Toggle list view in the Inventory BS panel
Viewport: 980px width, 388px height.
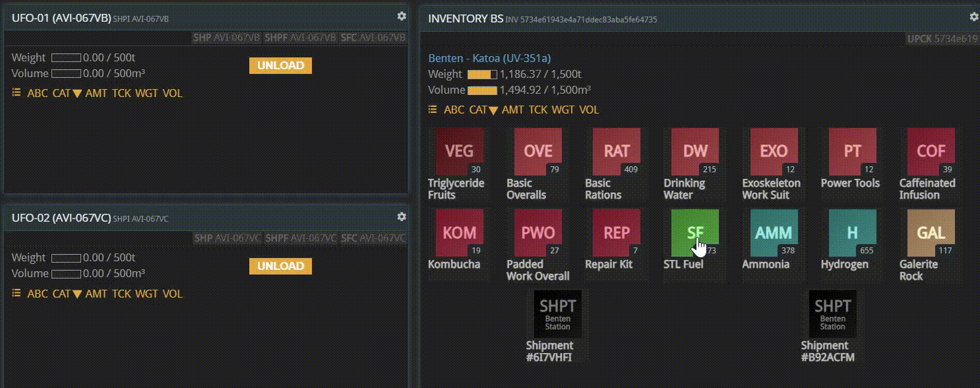433,110
